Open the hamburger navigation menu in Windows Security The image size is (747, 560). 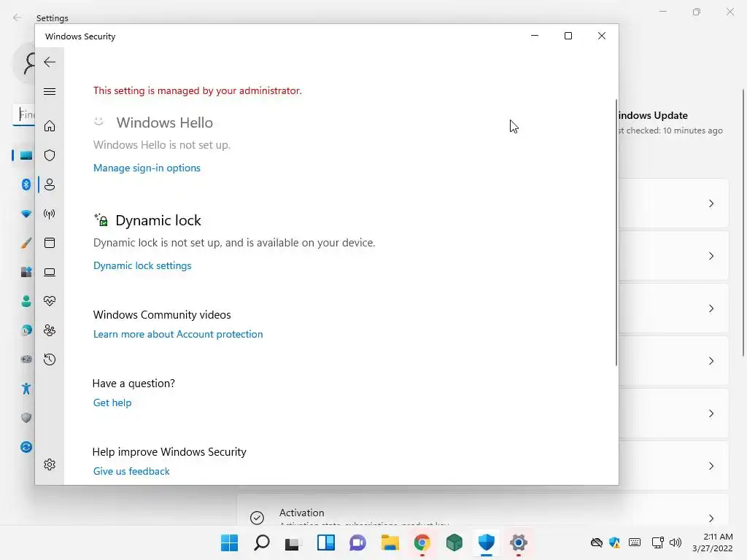click(50, 91)
